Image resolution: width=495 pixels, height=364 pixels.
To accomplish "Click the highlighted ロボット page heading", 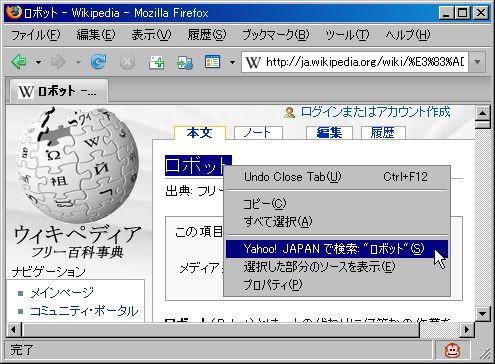I will click(198, 165).
